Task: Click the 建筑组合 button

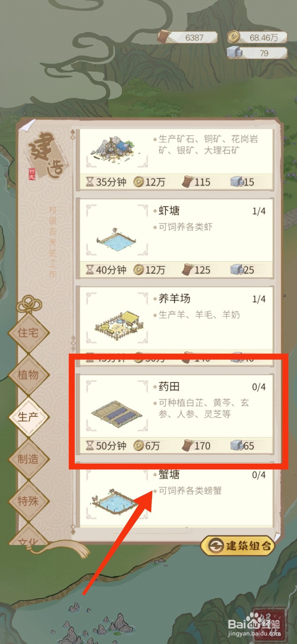Action: pos(237,546)
